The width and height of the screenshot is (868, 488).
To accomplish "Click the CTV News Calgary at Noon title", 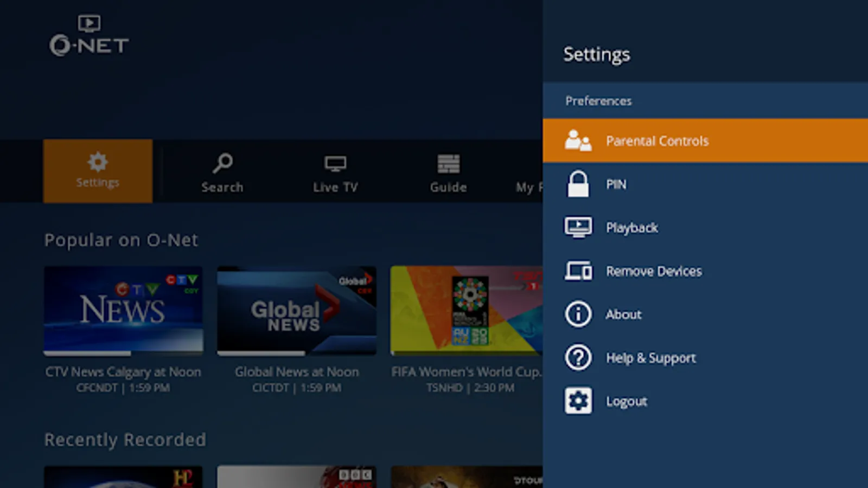I will pyautogui.click(x=123, y=372).
